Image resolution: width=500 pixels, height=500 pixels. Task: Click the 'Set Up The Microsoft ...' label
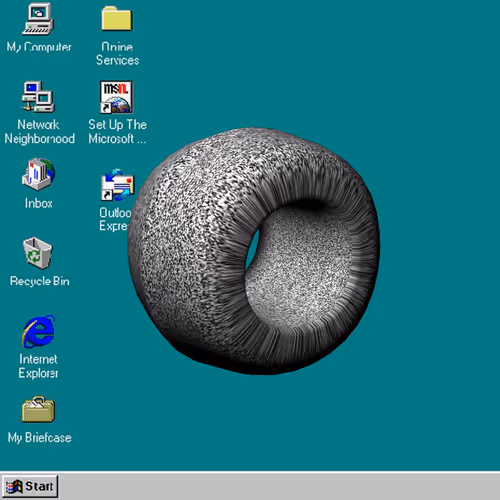117,132
